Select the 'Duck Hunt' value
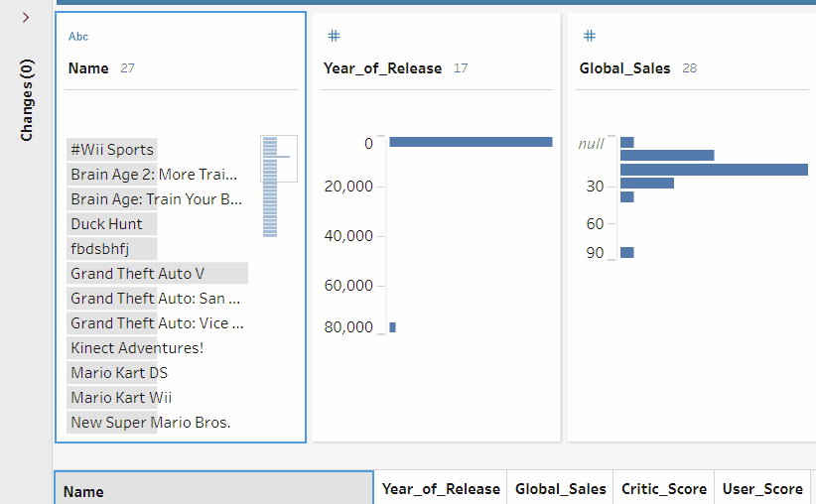The width and height of the screenshot is (816, 504). 106,224
